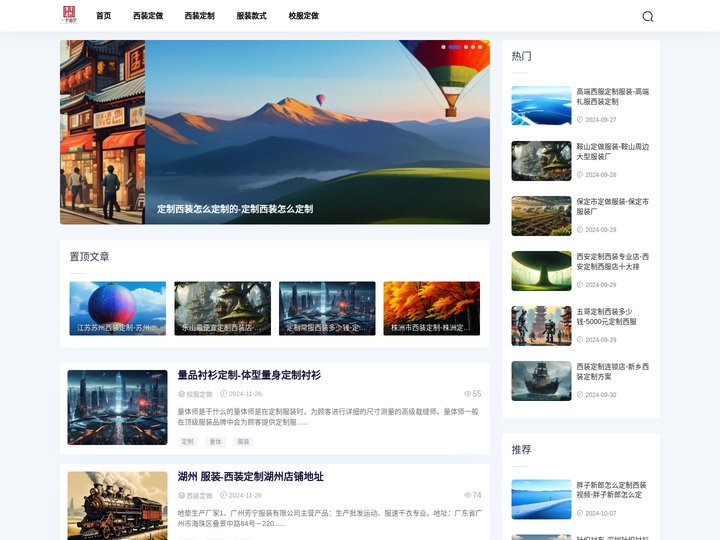Open hot article 西装定制连锁店-新乡西装定制方案

tap(613, 371)
